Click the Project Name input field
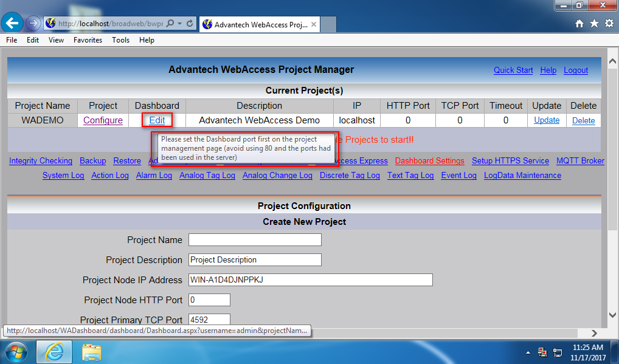Image resolution: width=619 pixels, height=364 pixels. click(255, 240)
